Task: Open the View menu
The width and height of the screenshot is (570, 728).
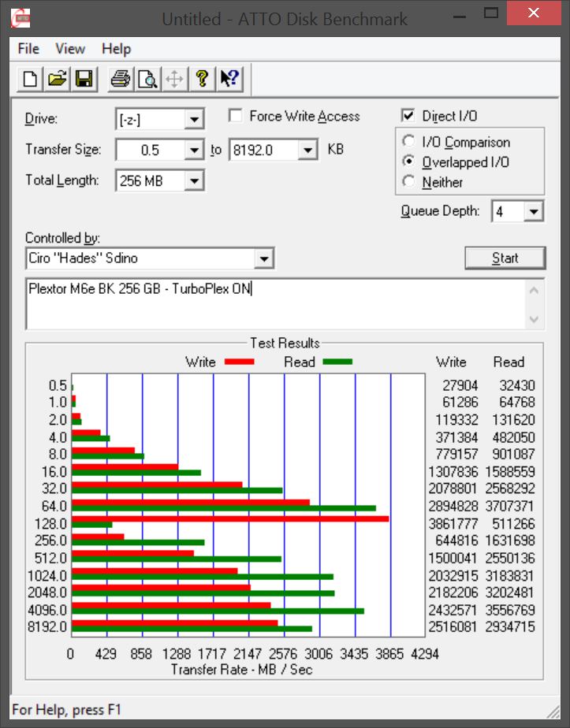Action: (x=70, y=49)
